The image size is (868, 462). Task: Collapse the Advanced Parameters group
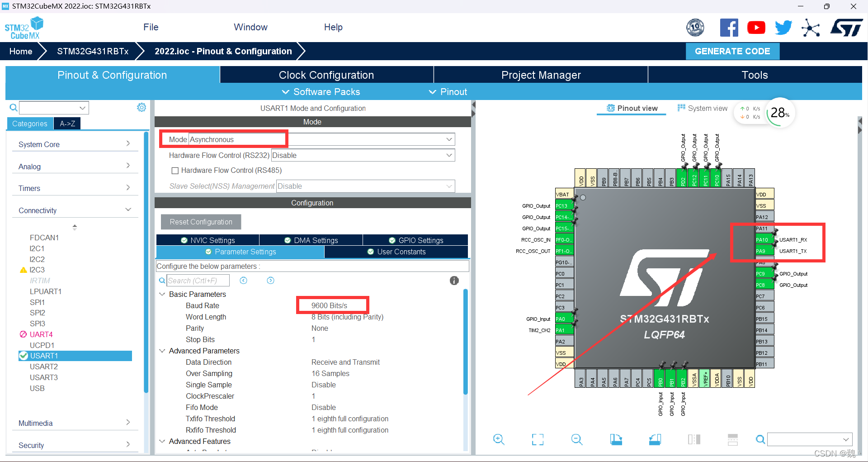tap(162, 351)
